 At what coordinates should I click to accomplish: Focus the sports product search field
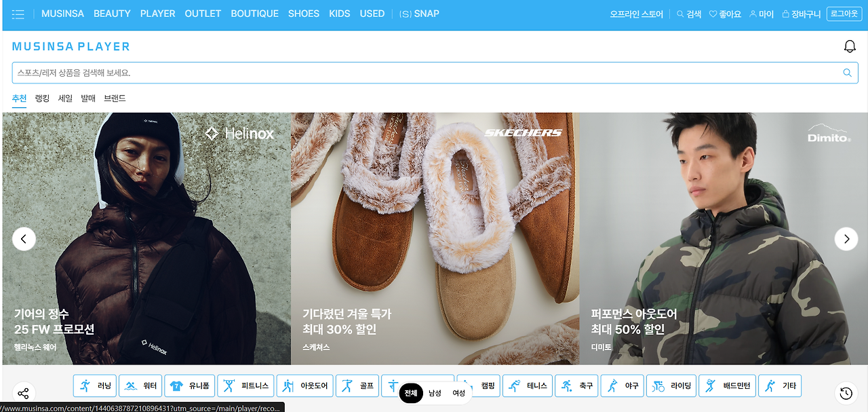[x=435, y=73]
